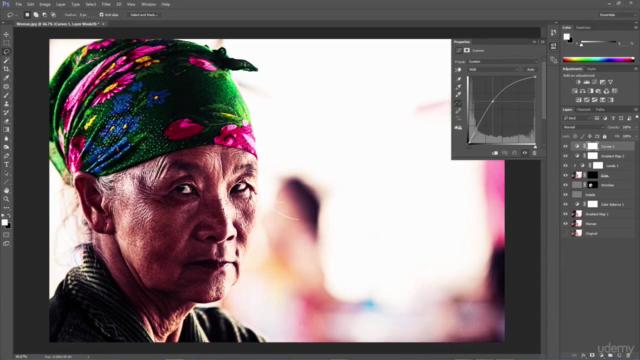Click the reset adjustments icon in Properties
The width and height of the screenshot is (640, 360).
pyautogui.click(x=515, y=153)
